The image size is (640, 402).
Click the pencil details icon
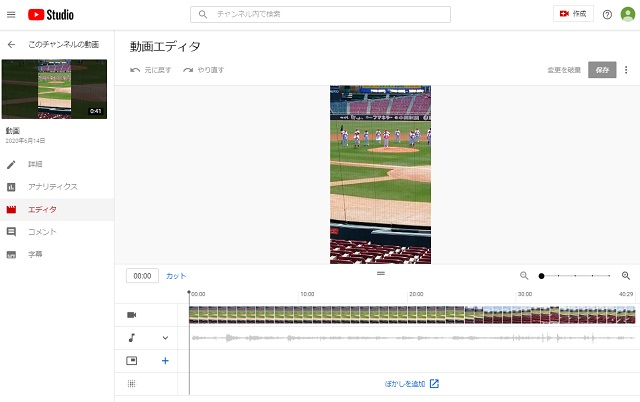(11, 164)
